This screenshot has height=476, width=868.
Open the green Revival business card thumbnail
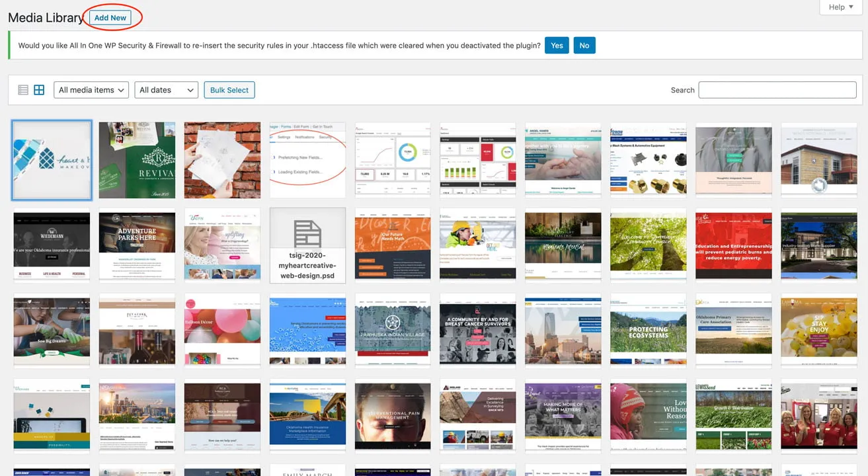[137, 160]
